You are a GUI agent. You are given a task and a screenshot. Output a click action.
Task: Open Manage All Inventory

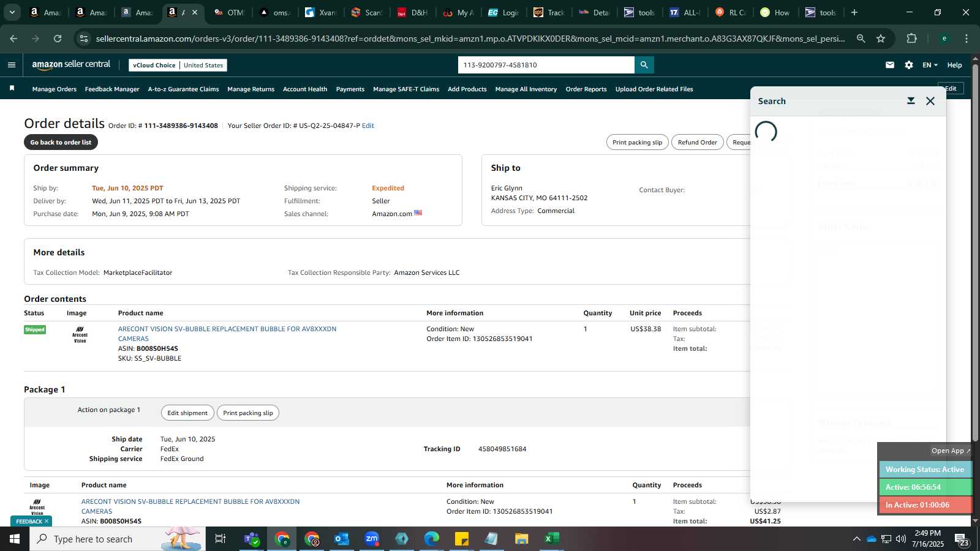[526, 89]
